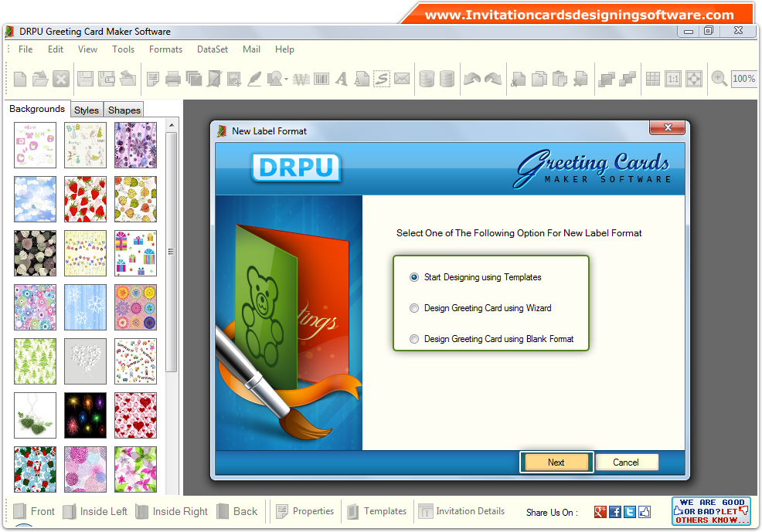Select Design Greeting Card using Wizard option

coord(481,308)
